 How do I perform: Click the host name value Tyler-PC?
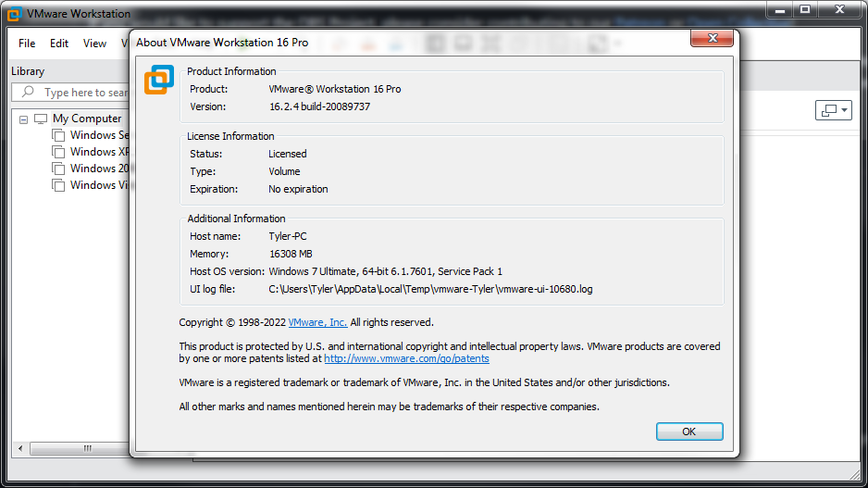point(288,236)
